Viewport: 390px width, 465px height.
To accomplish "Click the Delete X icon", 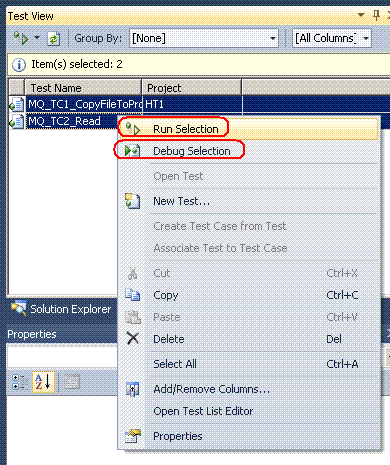I will click(133, 339).
